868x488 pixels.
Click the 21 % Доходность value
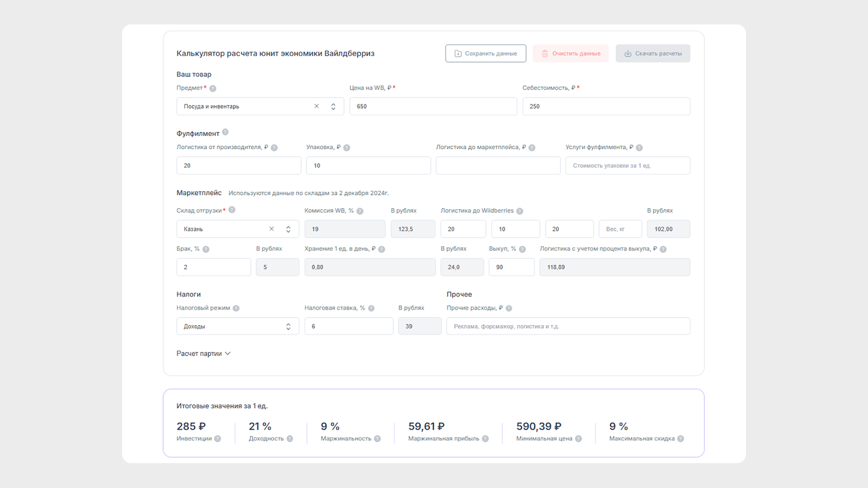click(x=260, y=427)
